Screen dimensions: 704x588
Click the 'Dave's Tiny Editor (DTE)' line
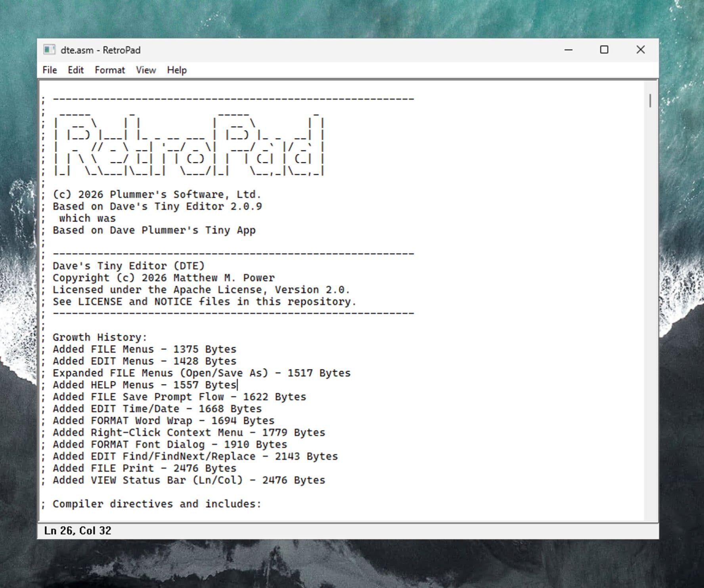[x=128, y=266]
